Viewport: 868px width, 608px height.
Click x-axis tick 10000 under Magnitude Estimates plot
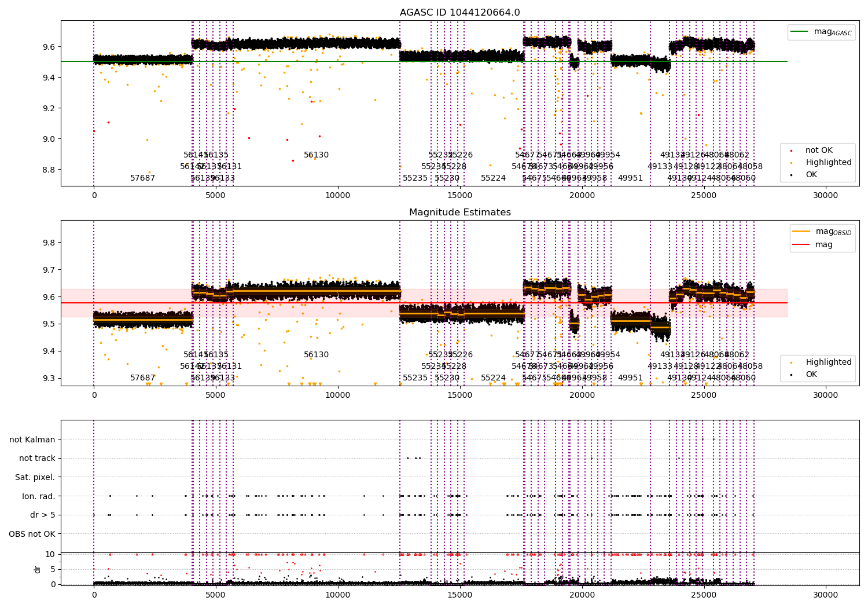[338, 395]
